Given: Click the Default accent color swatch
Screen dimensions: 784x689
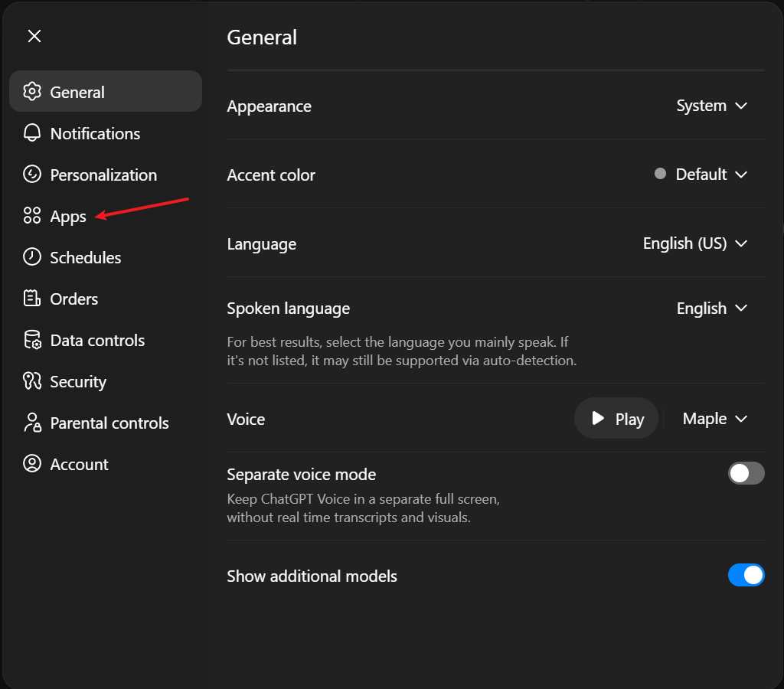Looking at the screenshot, I should [659, 174].
